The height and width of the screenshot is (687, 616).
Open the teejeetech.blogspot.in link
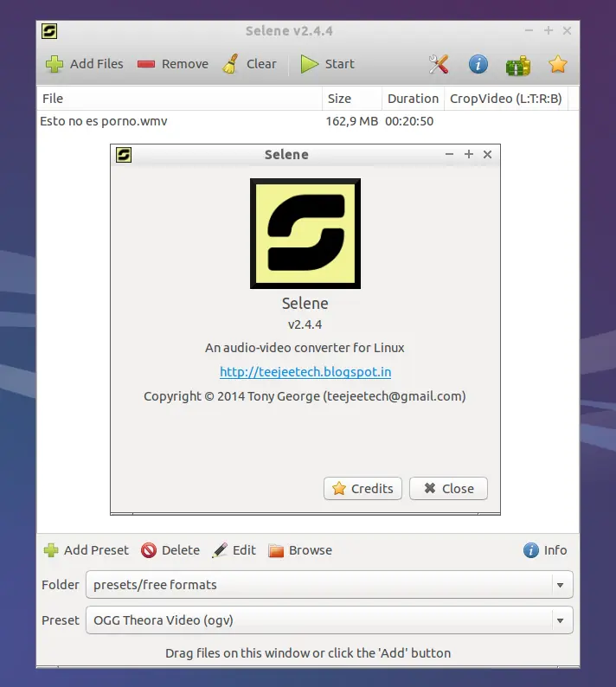[305, 372]
